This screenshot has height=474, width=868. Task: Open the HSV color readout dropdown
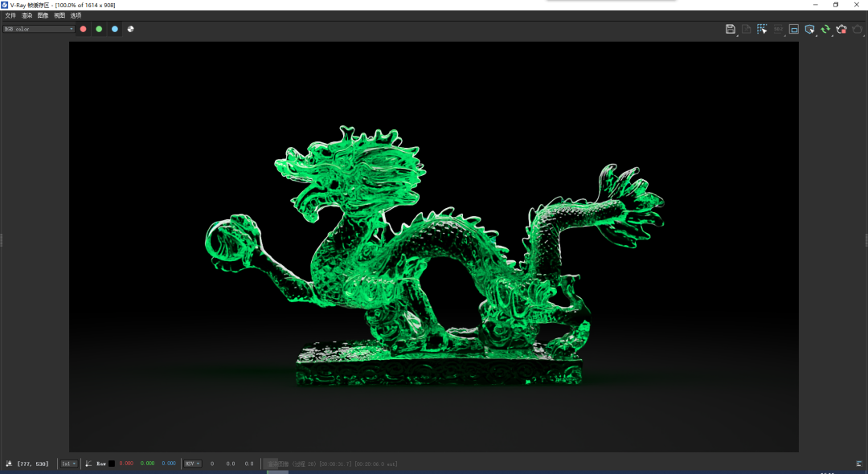click(x=193, y=463)
